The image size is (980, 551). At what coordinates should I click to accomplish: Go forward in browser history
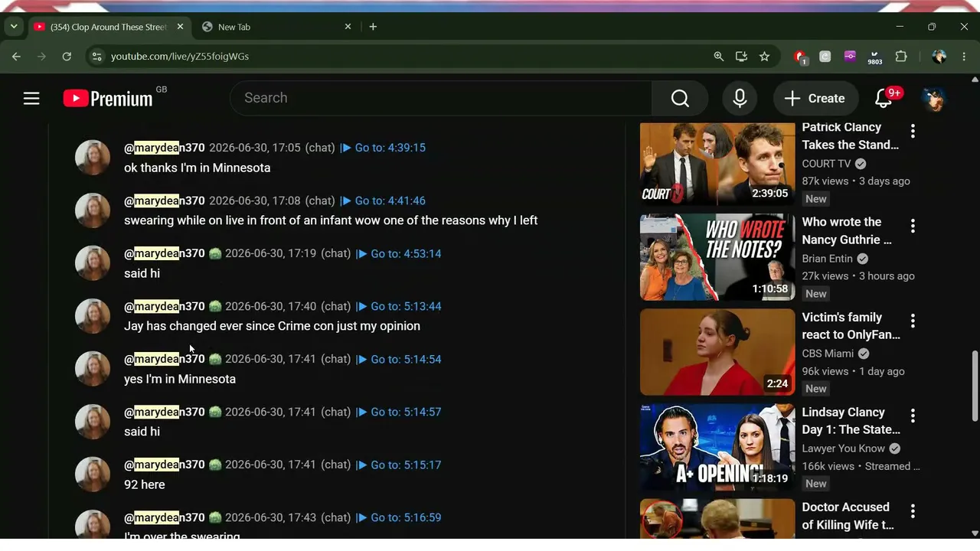click(41, 57)
